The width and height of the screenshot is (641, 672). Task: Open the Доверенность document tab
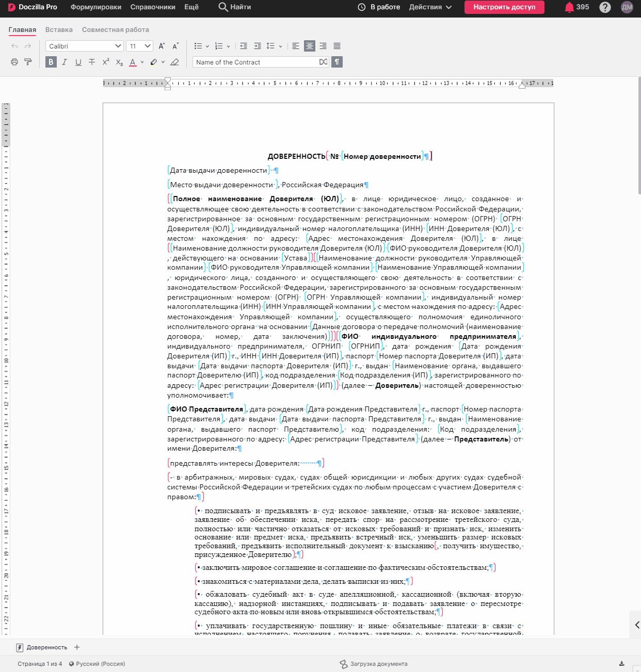(x=42, y=647)
